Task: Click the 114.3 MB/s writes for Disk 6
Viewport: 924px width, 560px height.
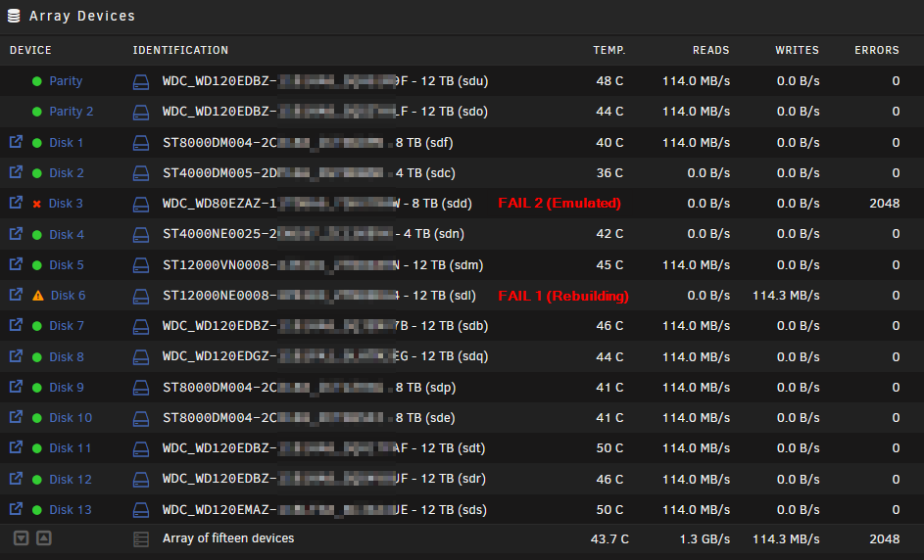Action: coord(786,296)
